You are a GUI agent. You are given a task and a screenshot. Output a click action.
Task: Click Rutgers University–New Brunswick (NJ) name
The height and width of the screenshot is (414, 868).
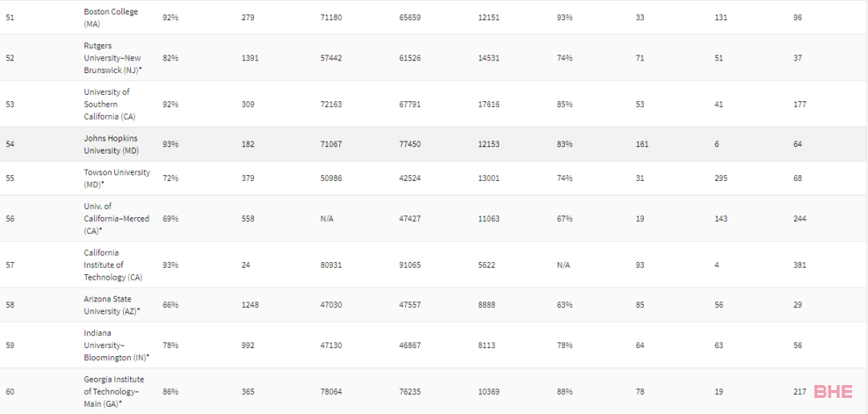(117, 58)
